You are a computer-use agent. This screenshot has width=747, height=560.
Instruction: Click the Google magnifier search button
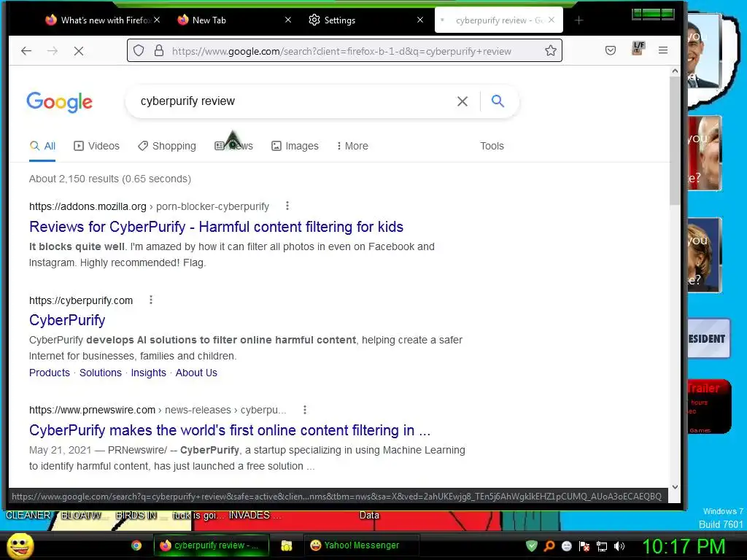[x=498, y=101]
